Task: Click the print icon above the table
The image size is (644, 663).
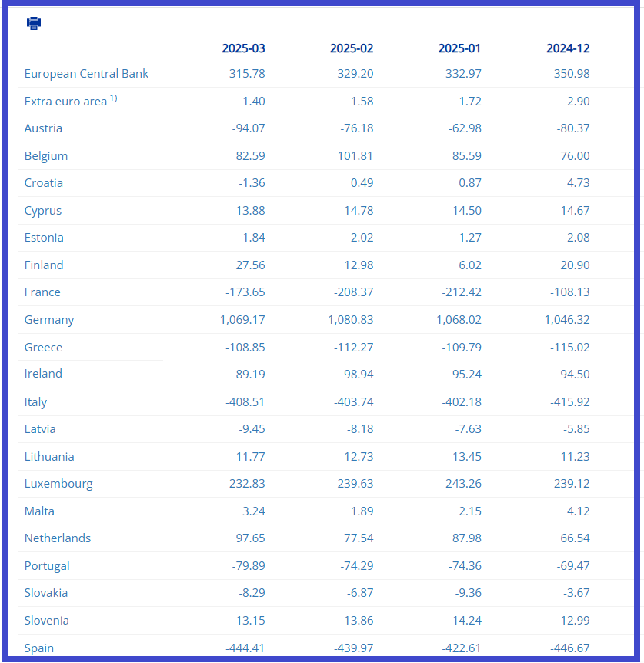Action: [34, 23]
